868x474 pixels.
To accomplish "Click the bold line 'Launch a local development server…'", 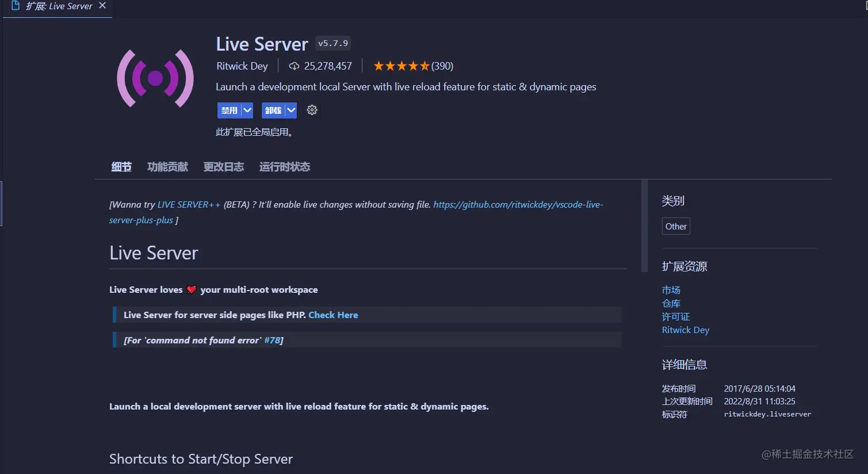I will (299, 407).
